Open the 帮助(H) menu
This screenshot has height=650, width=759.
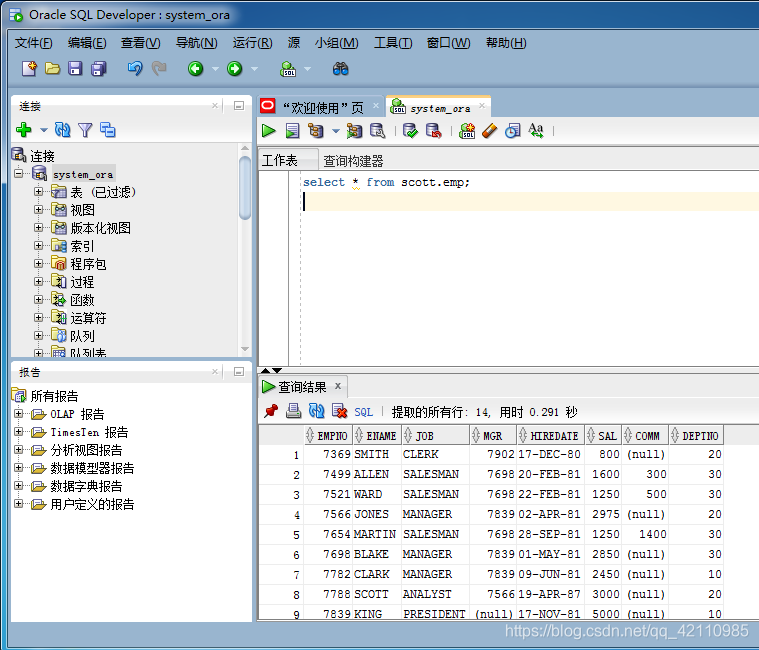[506, 43]
